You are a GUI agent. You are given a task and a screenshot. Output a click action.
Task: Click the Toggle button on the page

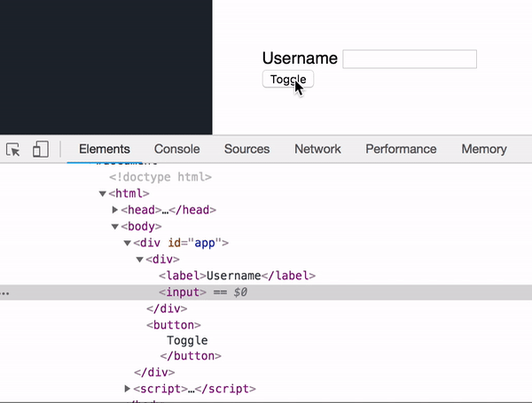(287, 80)
